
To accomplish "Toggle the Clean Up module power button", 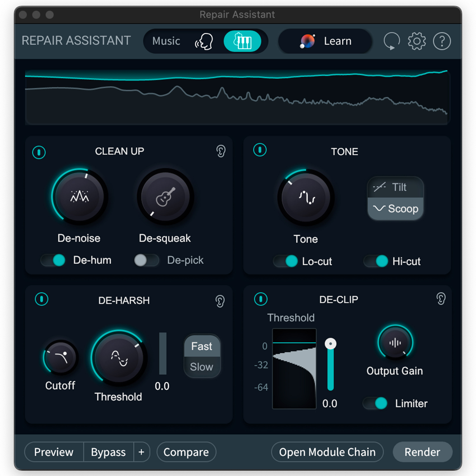I will [39, 152].
